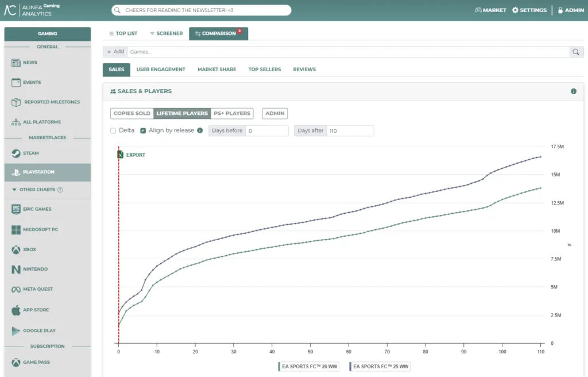The width and height of the screenshot is (588, 377).
Task: Enable the Delta checkbox
Action: click(x=113, y=130)
